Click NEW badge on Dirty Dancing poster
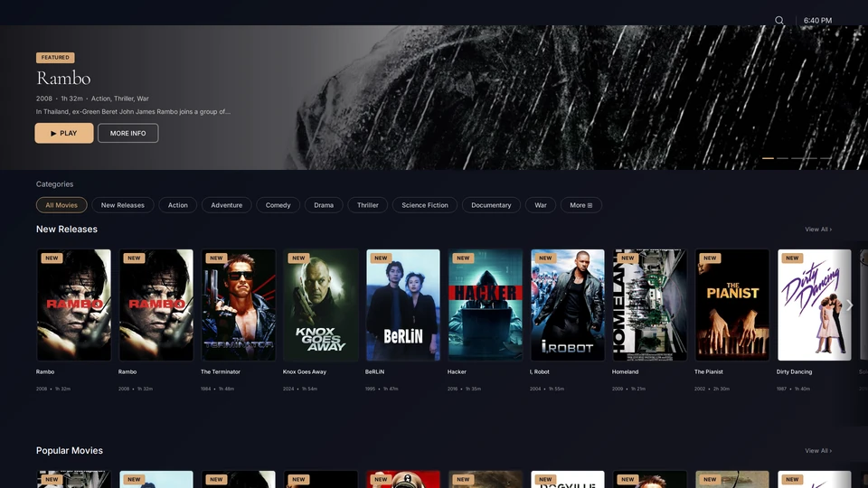868x488 pixels. pos(792,258)
